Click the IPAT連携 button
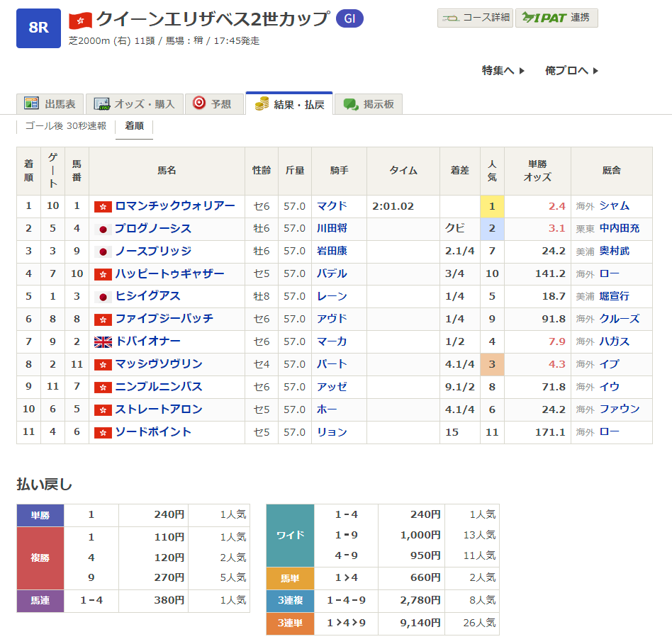Screen dimensions: 672x644 point(556,18)
